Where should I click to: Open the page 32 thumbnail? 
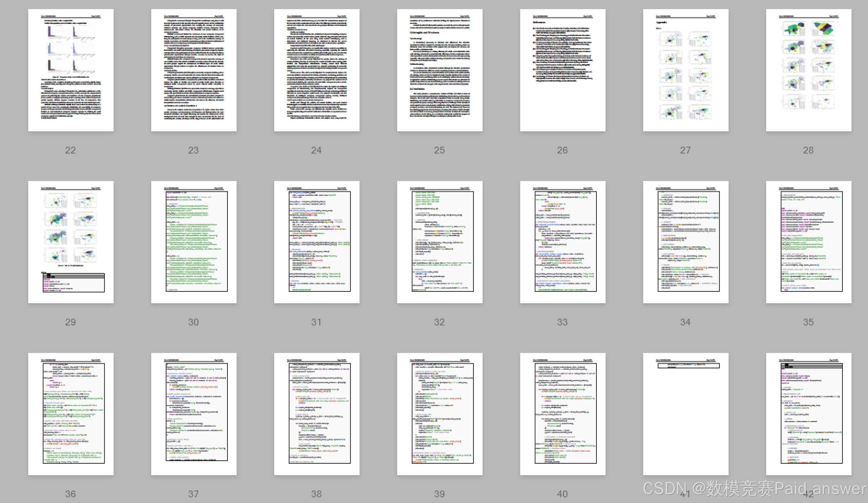coord(440,242)
